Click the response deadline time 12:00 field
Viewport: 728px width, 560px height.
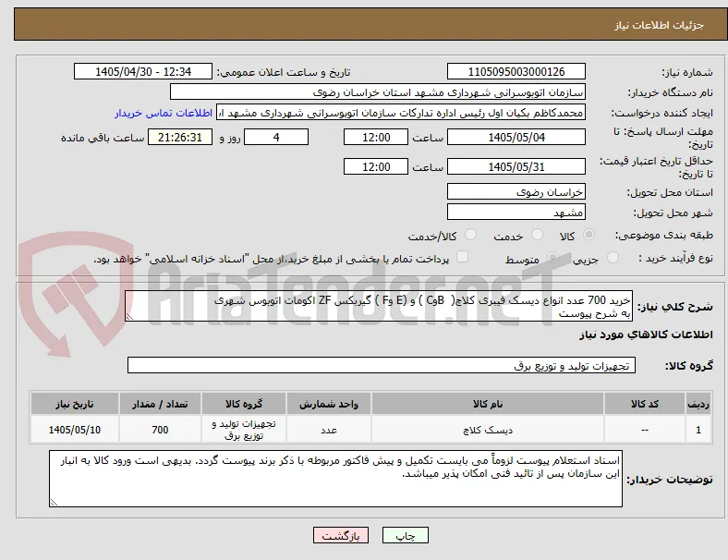tap(376, 137)
